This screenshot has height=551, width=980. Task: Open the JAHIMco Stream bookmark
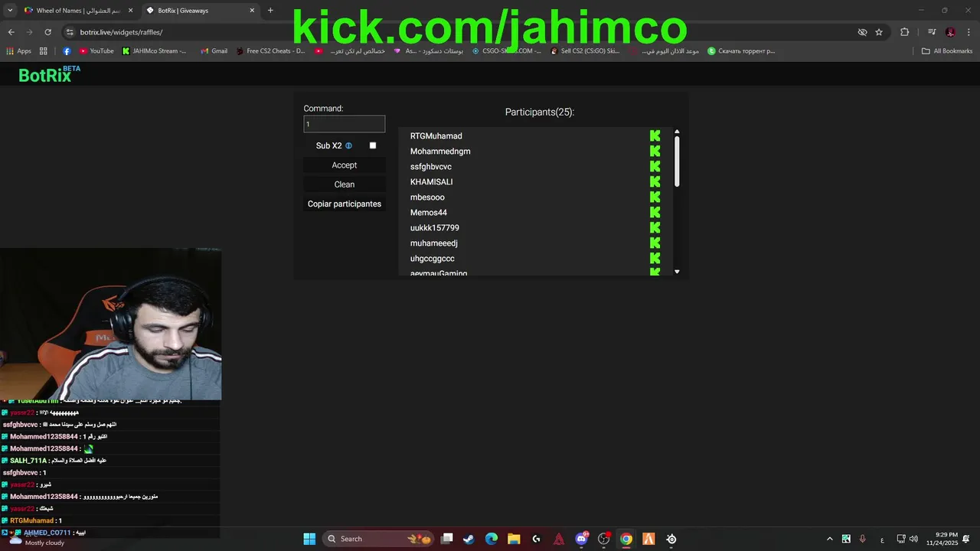[154, 51]
